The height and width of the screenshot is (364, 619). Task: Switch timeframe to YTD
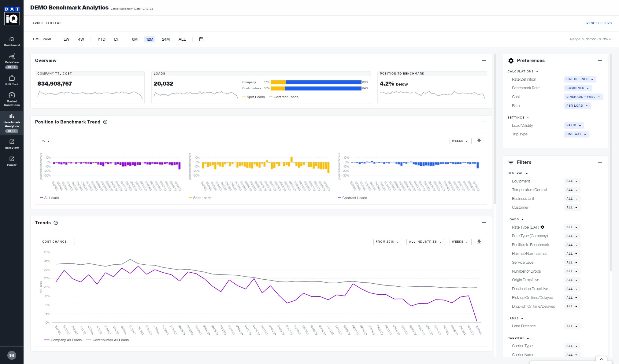click(x=101, y=39)
